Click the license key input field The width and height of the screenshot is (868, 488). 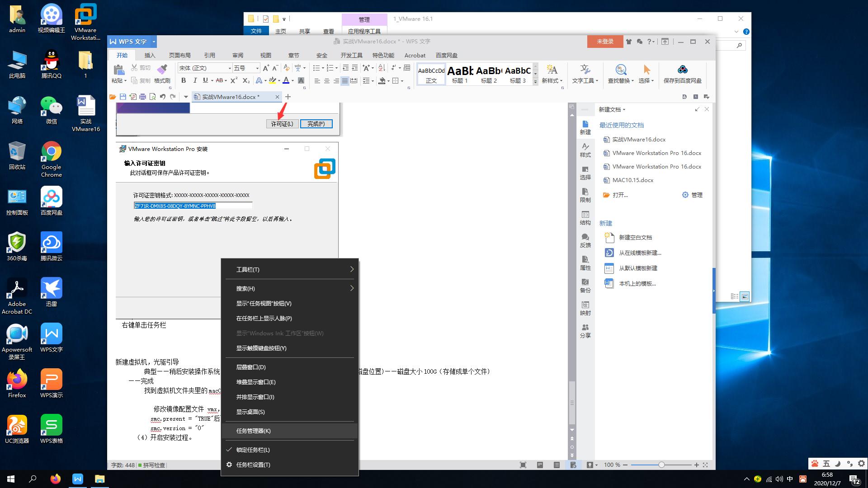[193, 206]
